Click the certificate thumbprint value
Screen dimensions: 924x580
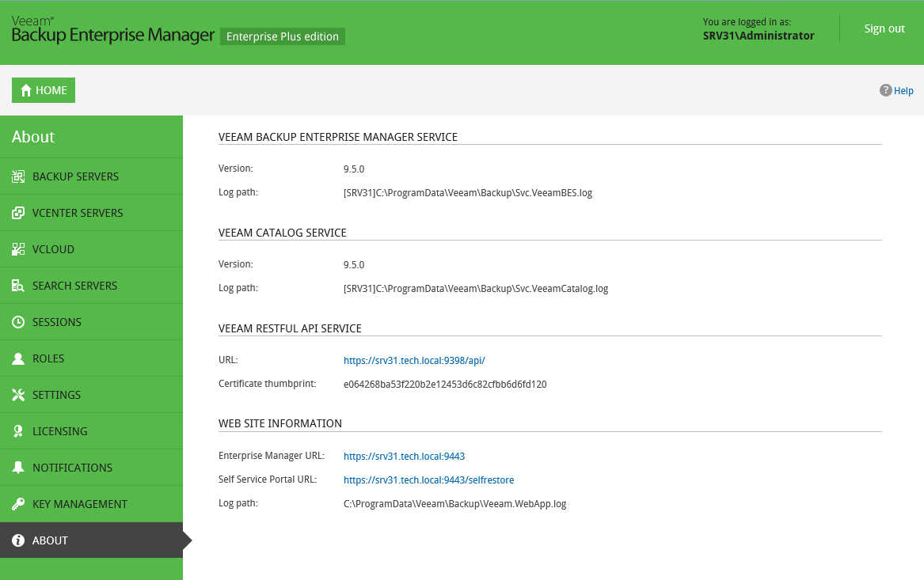445,385
